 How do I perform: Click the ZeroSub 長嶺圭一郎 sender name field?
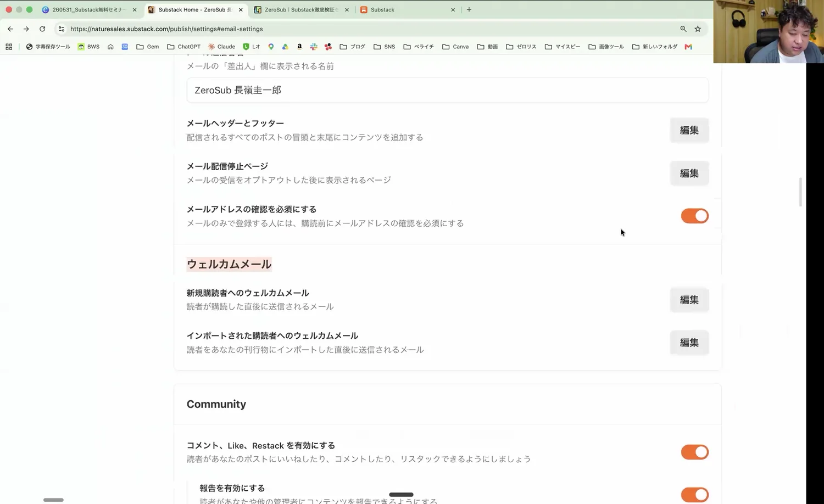click(447, 90)
